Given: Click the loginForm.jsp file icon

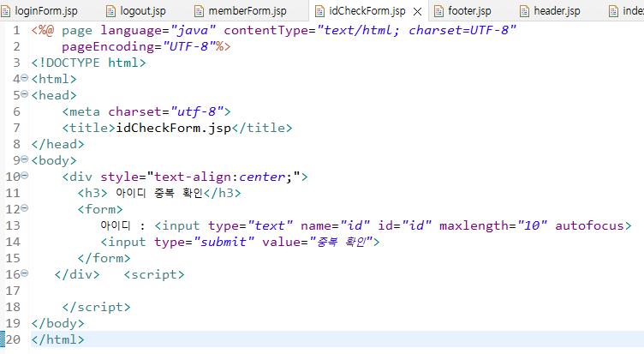Looking at the screenshot, I should tap(6, 11).
